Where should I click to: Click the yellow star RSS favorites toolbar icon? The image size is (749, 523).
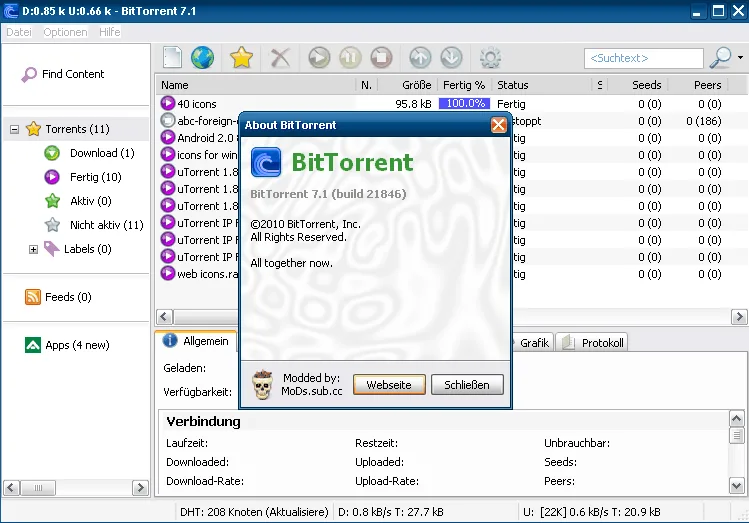tap(241, 58)
